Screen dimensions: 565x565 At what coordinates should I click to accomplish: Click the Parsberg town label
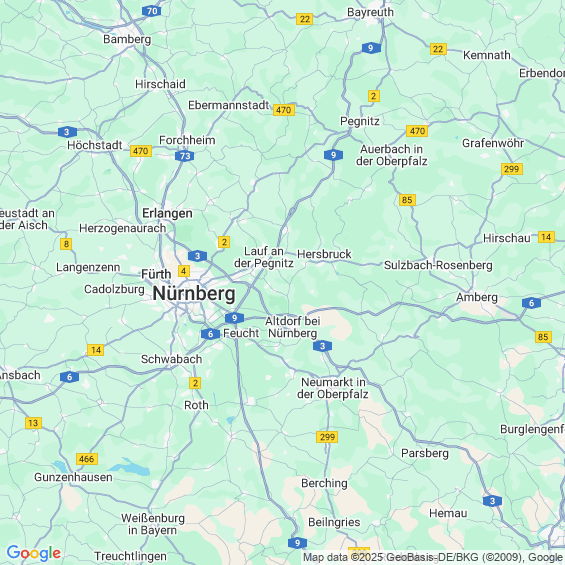(x=425, y=453)
